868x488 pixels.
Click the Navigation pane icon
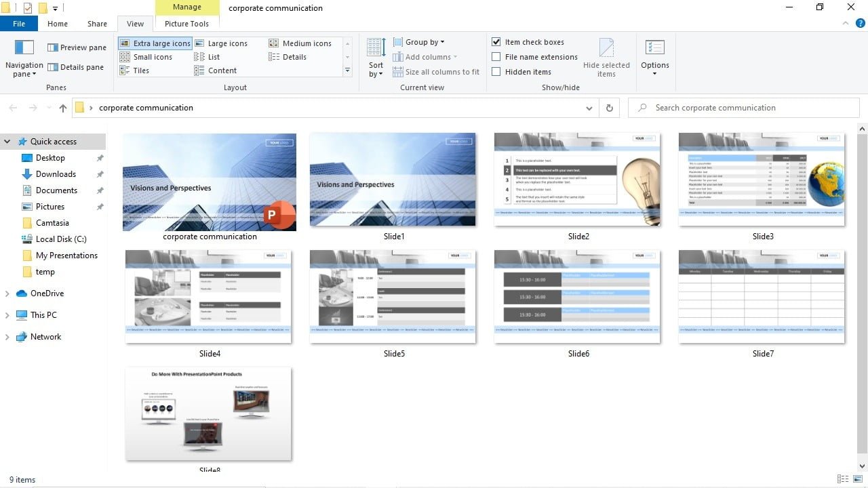pyautogui.click(x=24, y=47)
